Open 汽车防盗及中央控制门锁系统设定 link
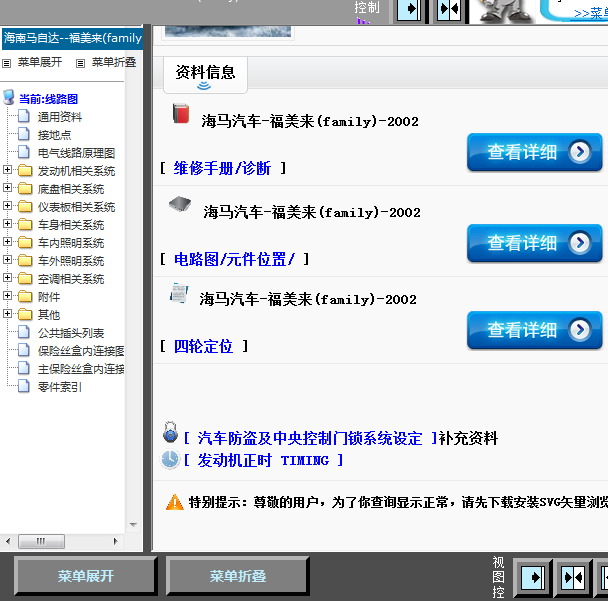The width and height of the screenshot is (608, 601). tap(310, 439)
